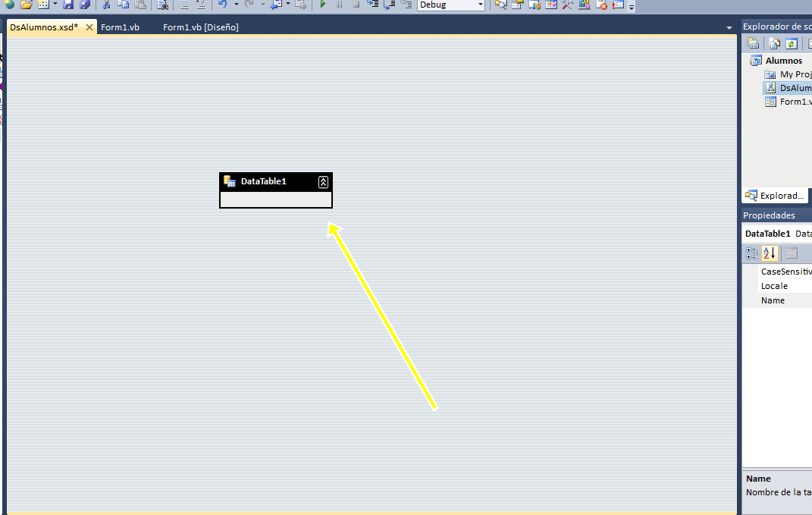This screenshot has height=515, width=812.
Task: Save all open documents from the toolbar
Action: (x=85, y=6)
